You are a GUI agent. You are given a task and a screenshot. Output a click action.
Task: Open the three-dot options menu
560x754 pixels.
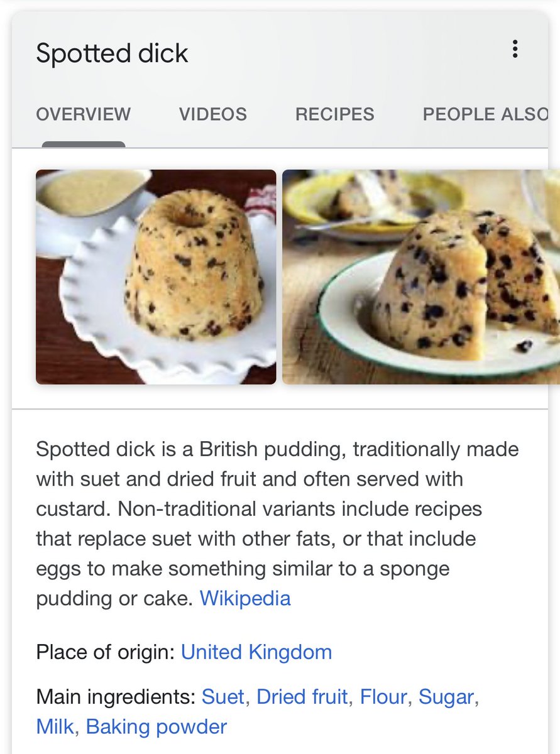tap(515, 49)
